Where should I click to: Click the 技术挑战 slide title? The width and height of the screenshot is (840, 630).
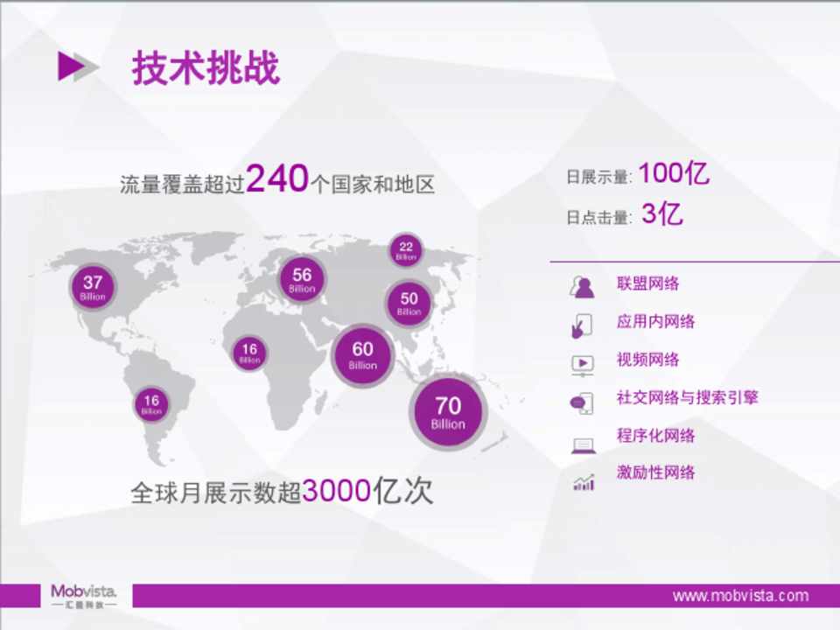click(x=206, y=68)
